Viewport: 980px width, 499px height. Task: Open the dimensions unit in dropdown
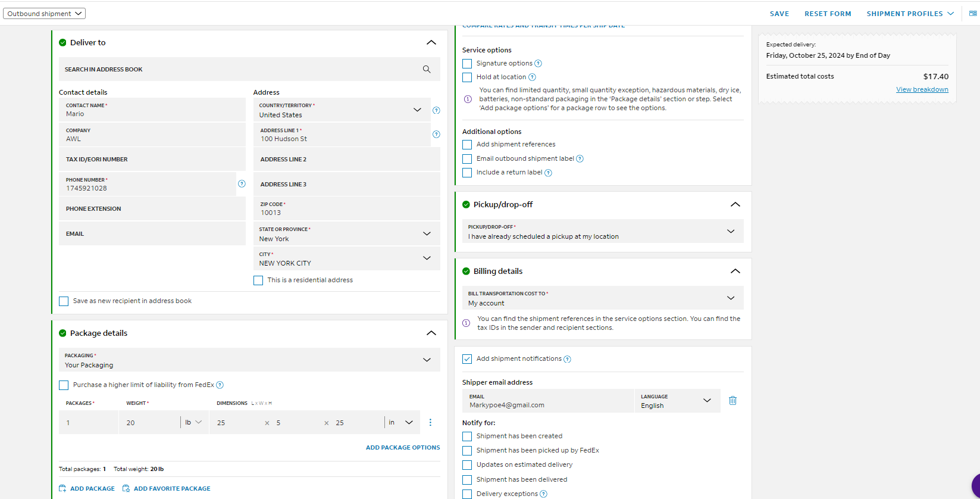click(400, 422)
